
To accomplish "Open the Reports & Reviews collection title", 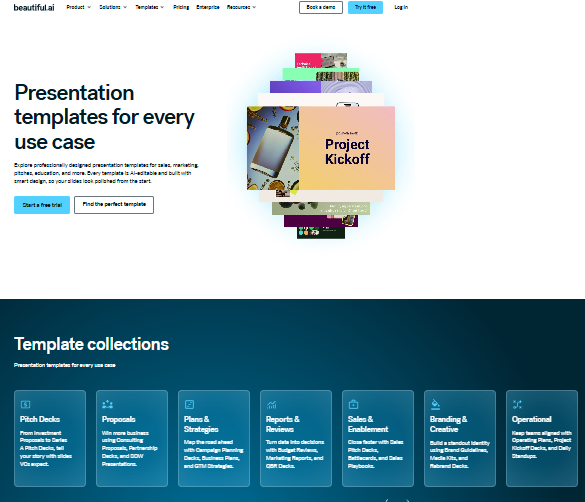I will tap(283, 424).
